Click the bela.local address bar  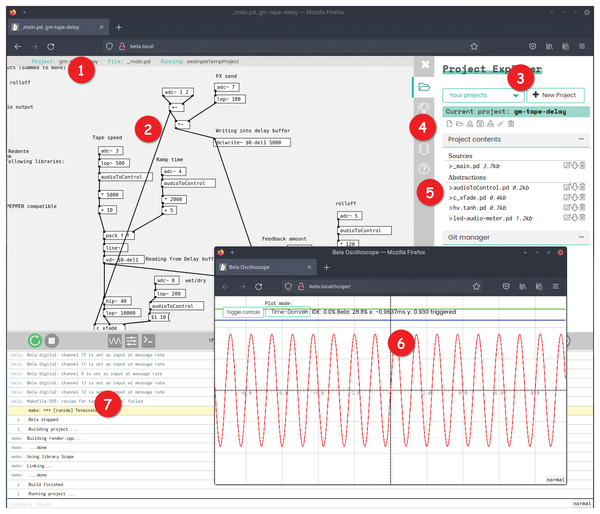pos(292,46)
